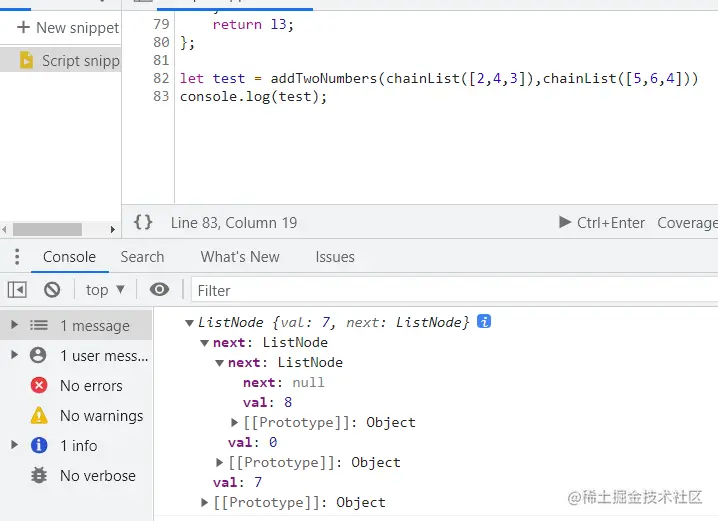This screenshot has height=521, width=718.
Task: Clear the console with the ban icon
Action: click(52, 290)
